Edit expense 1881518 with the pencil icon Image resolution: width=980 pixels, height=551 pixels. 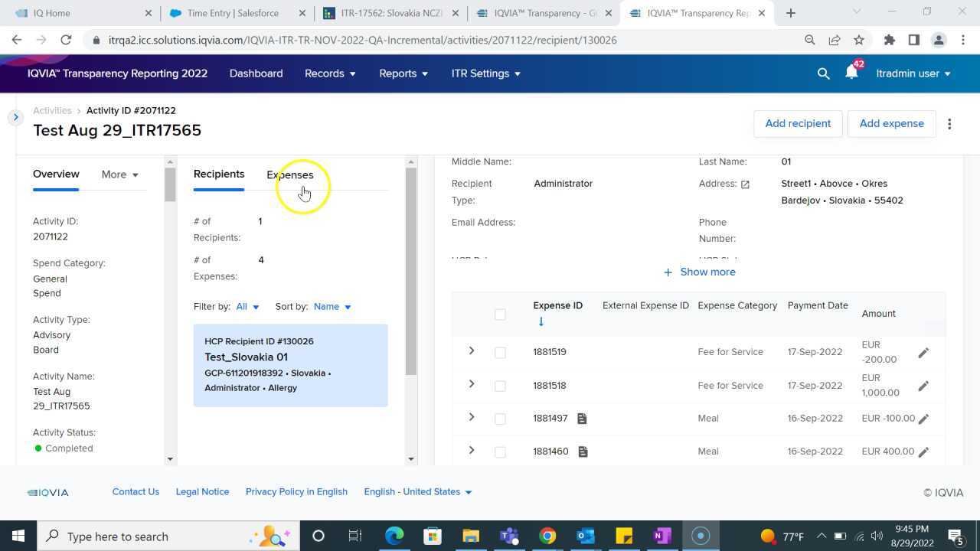[923, 386]
